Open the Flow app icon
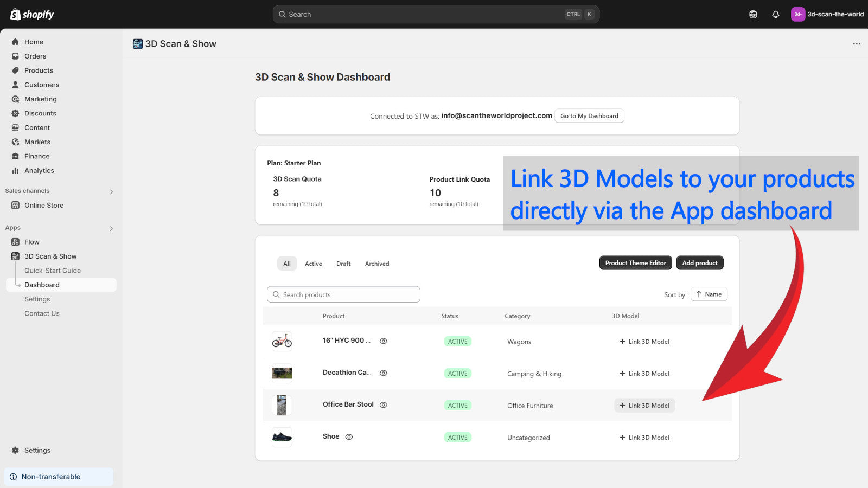This screenshot has width=868, height=488. coord(15,242)
